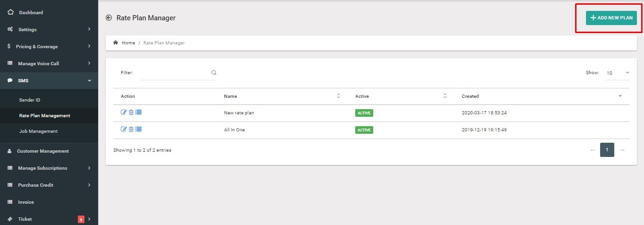
Task: Click edit icon for New rate plan
Action: (124, 112)
